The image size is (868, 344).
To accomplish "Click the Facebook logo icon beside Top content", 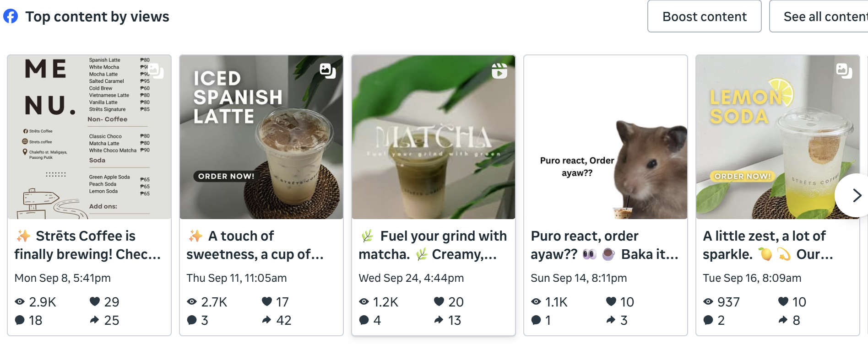I will [11, 16].
